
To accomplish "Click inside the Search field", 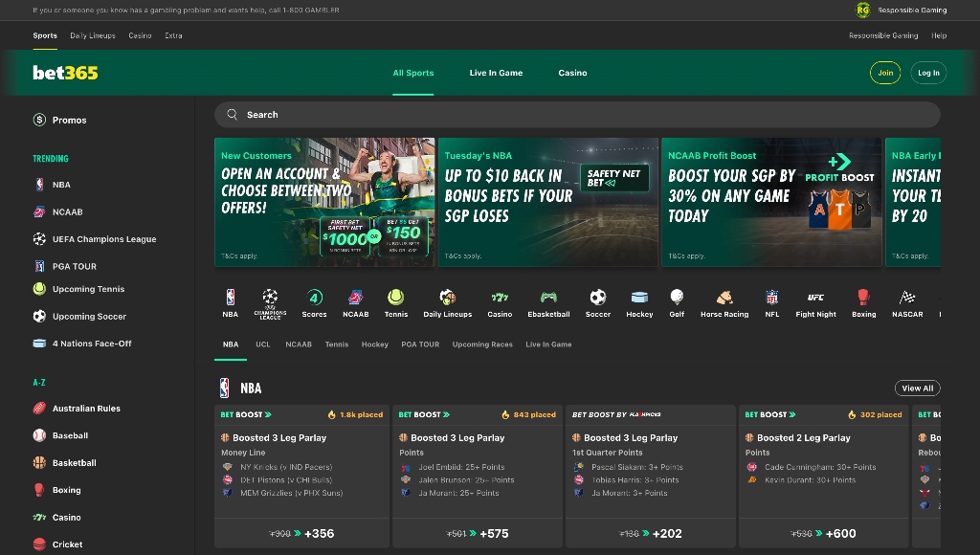I will click(x=577, y=115).
